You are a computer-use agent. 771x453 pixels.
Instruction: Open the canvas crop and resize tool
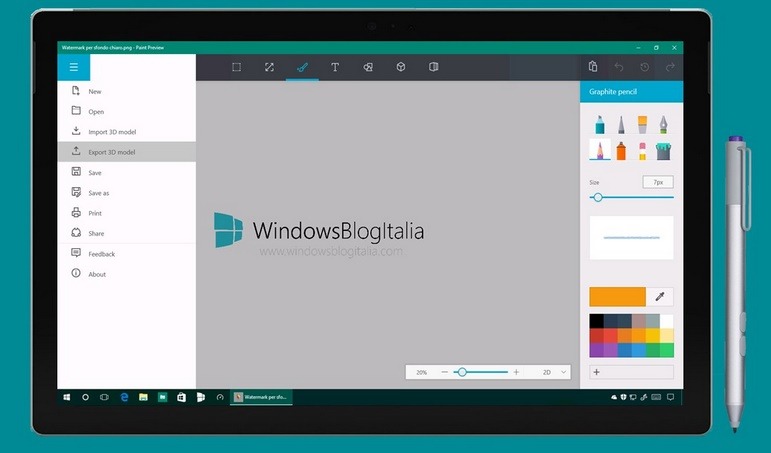269,67
